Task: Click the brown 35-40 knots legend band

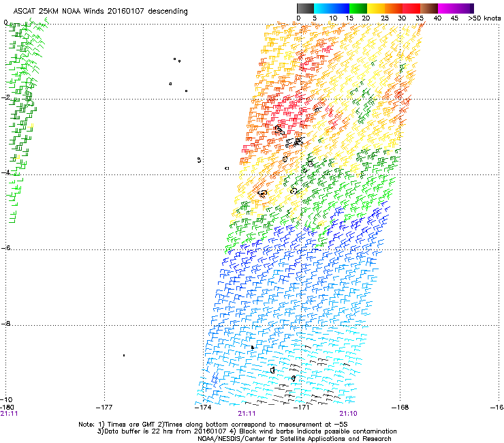Action: click(429, 8)
